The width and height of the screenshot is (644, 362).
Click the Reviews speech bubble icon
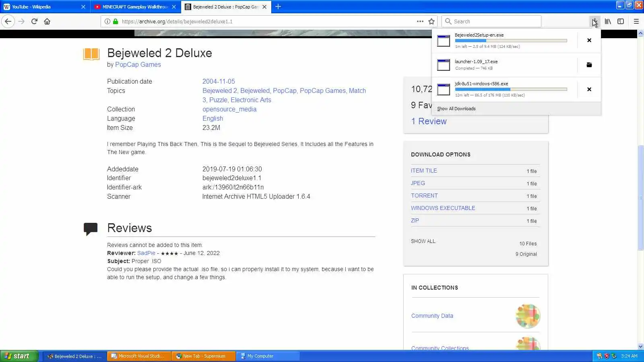[91, 229]
